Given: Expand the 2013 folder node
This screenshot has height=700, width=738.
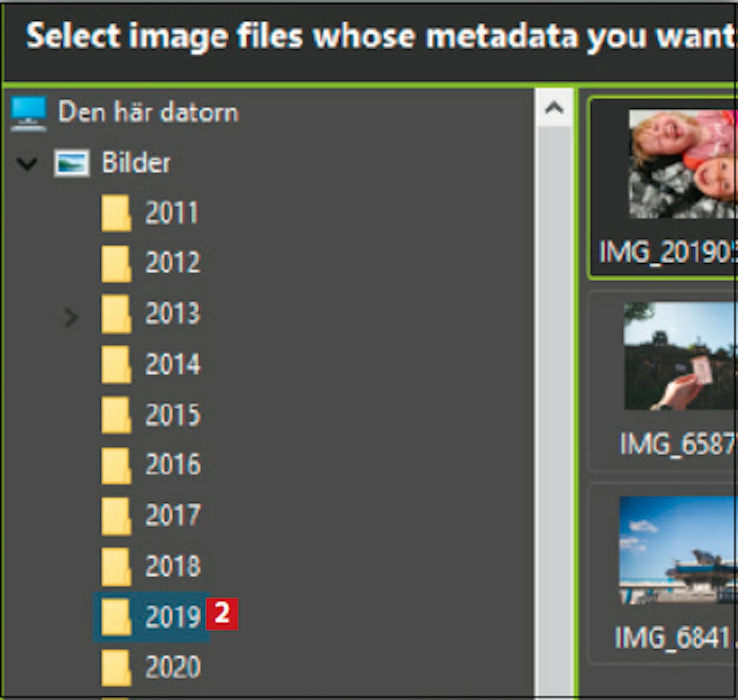Looking at the screenshot, I should 71,317.
